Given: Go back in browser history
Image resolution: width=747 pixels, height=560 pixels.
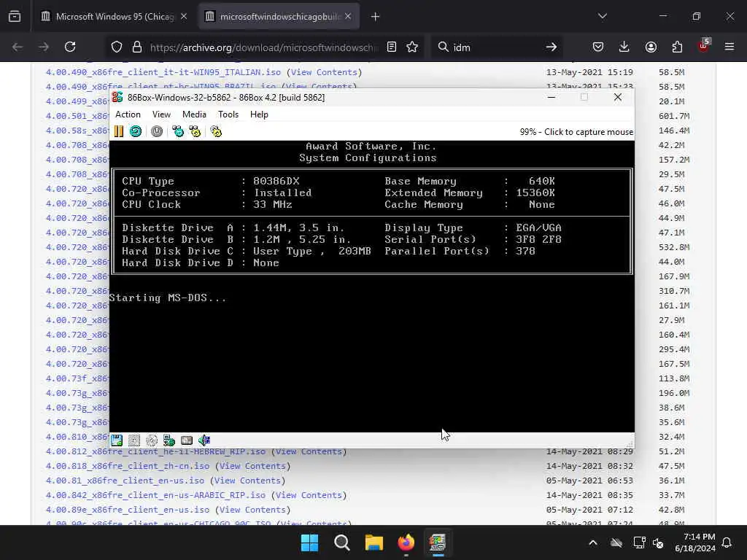Looking at the screenshot, I should point(18,47).
